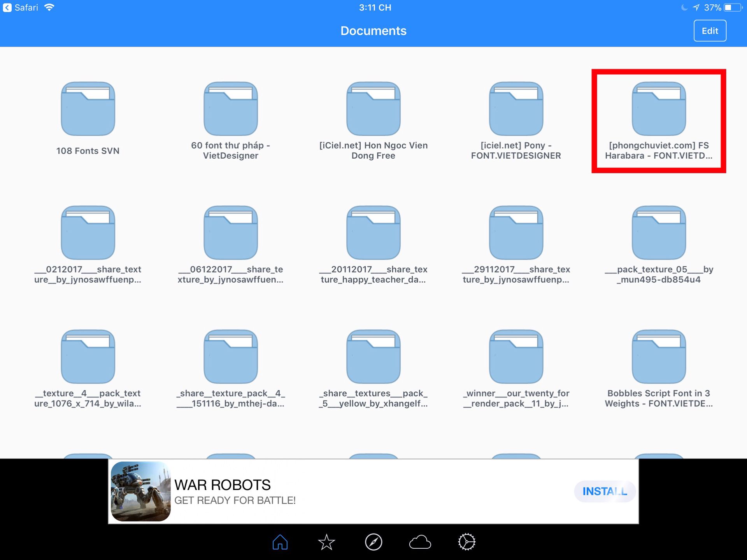Tap the Edit button

tap(710, 31)
